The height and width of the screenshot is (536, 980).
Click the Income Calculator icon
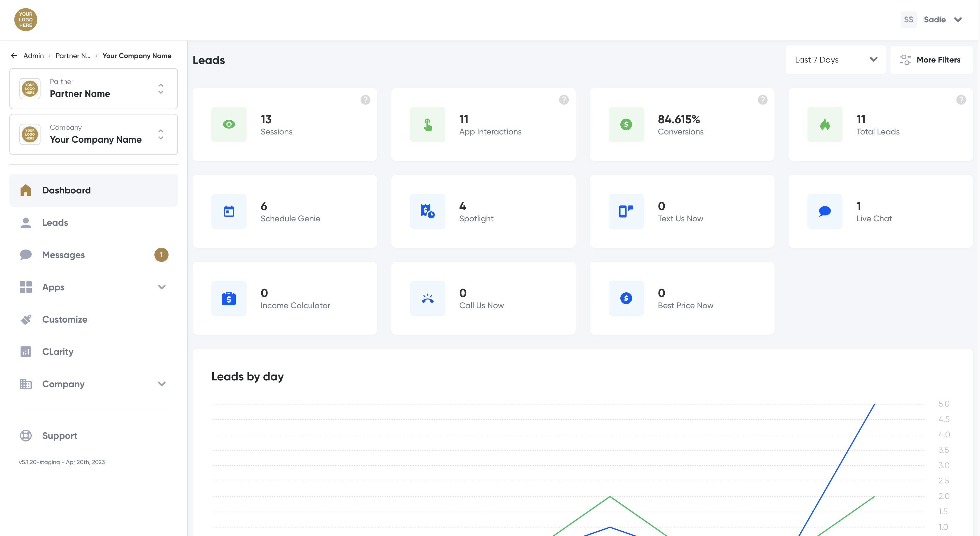point(229,298)
